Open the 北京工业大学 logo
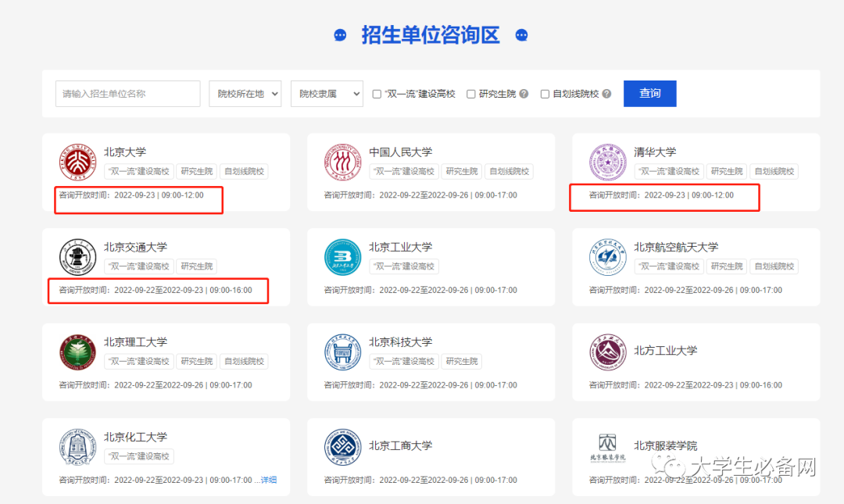This screenshot has width=844, height=504. [x=343, y=257]
